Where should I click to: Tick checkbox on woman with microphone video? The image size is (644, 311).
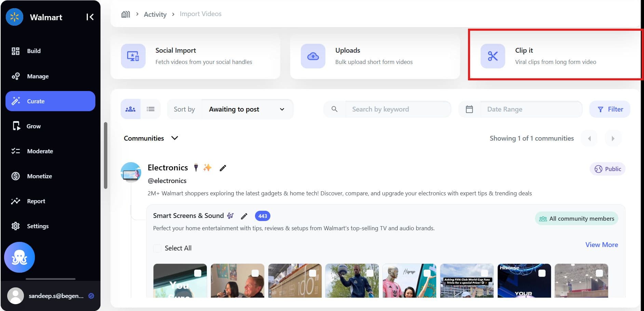point(255,273)
